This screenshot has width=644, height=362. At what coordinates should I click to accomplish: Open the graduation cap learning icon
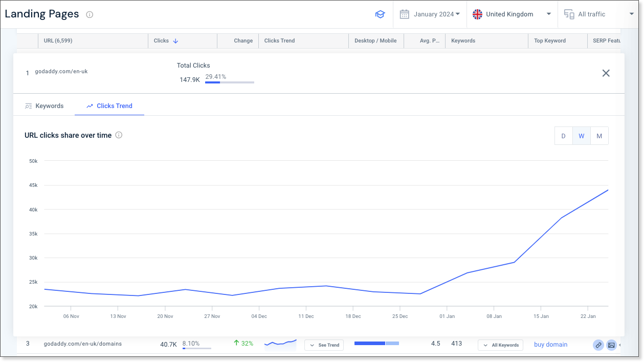click(380, 14)
